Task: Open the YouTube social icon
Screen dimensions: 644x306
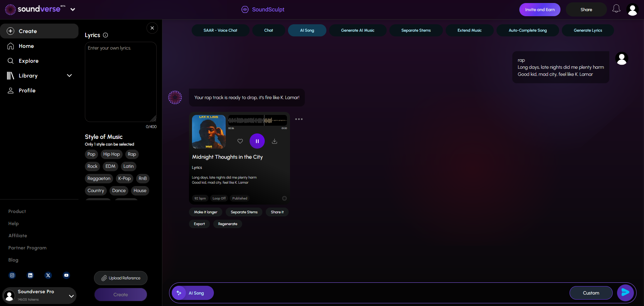Action: [66, 275]
